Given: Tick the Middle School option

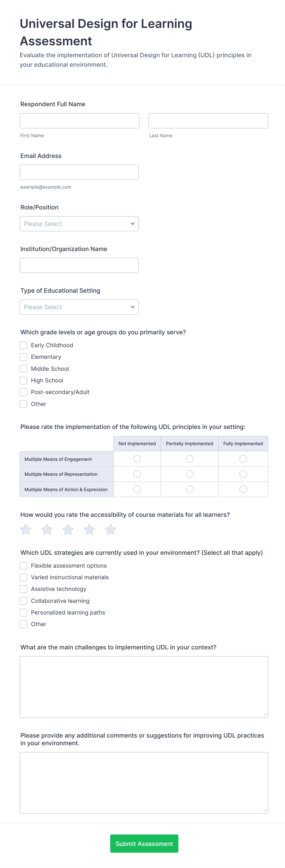Looking at the screenshot, I should click(23, 369).
